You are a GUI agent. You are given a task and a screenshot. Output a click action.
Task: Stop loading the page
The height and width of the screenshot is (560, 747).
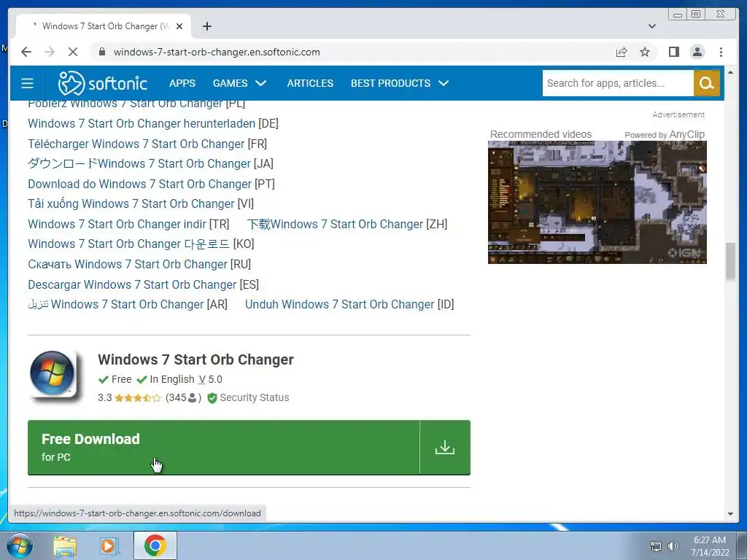[73, 52]
